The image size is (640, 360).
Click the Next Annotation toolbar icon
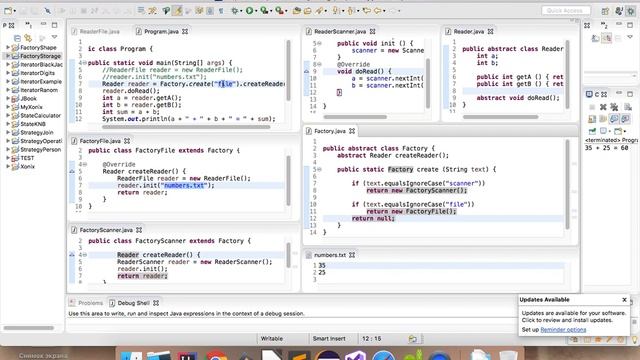click(x=336, y=11)
